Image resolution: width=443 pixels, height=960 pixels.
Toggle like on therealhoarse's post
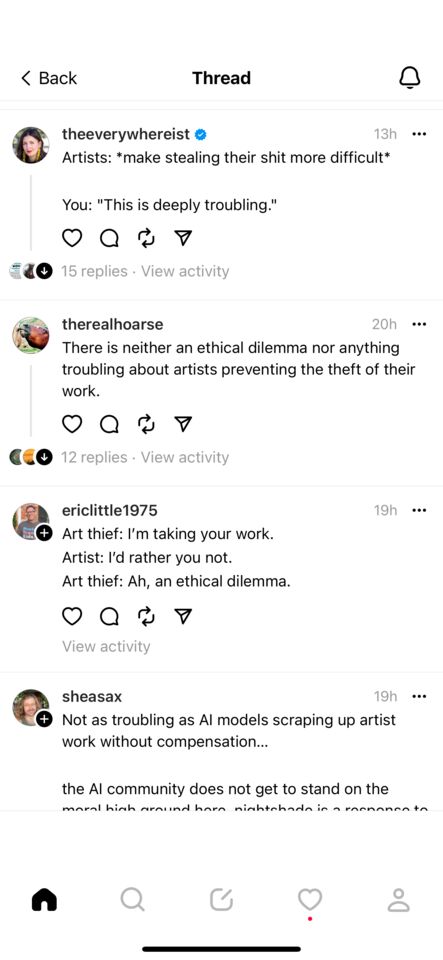pyautogui.click(x=72, y=424)
